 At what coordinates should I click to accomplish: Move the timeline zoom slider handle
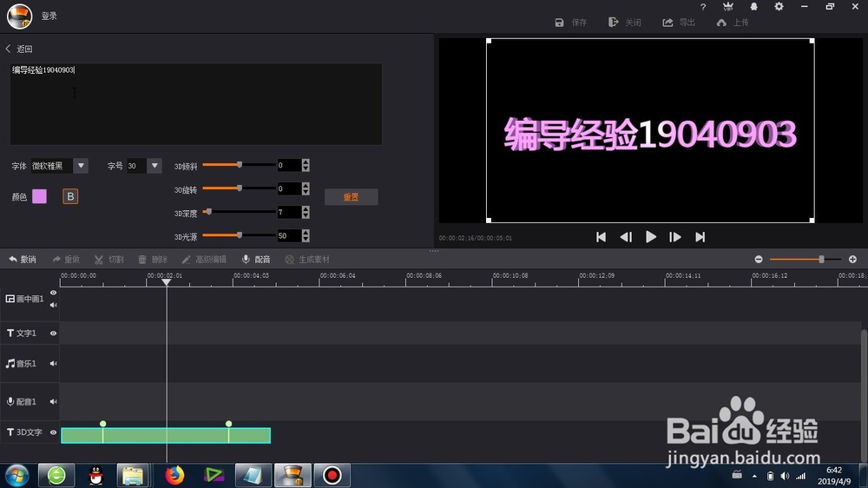tap(821, 260)
